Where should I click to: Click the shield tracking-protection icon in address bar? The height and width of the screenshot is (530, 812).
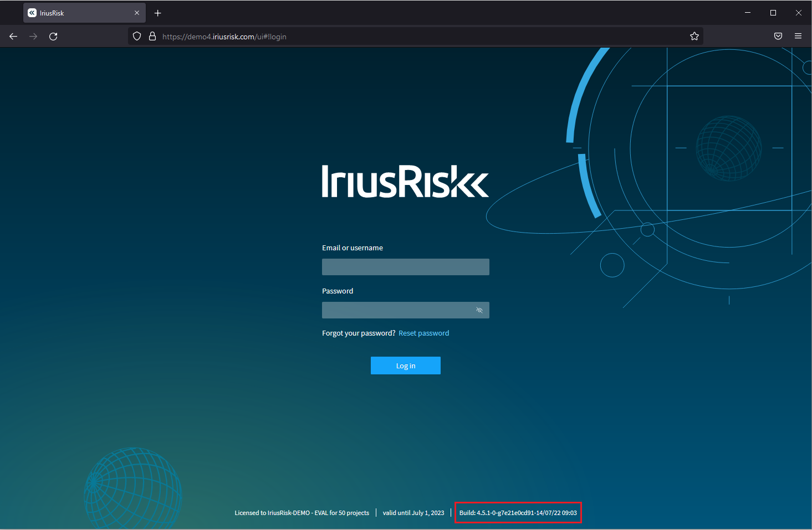[137, 36]
